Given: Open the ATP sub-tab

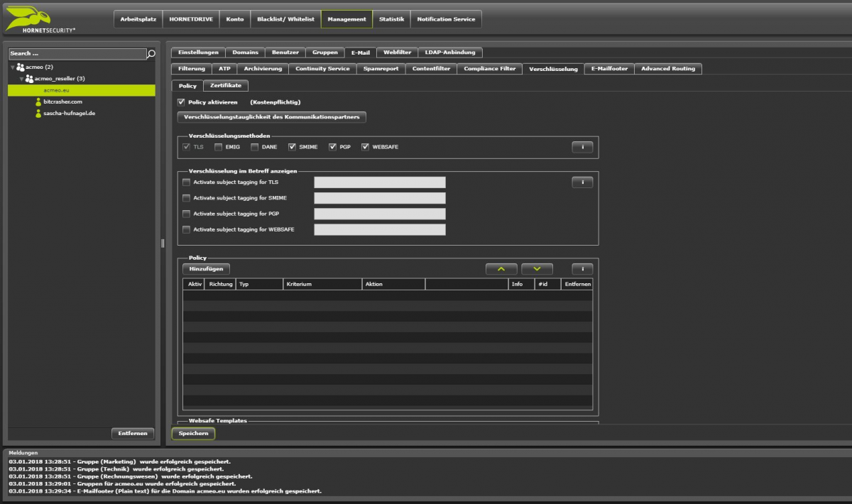Looking at the screenshot, I should [224, 69].
